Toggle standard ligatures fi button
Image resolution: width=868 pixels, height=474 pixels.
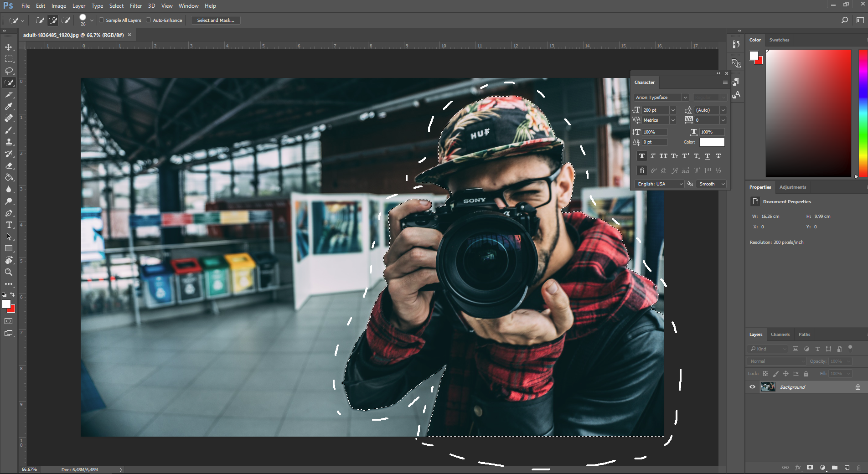tap(642, 170)
